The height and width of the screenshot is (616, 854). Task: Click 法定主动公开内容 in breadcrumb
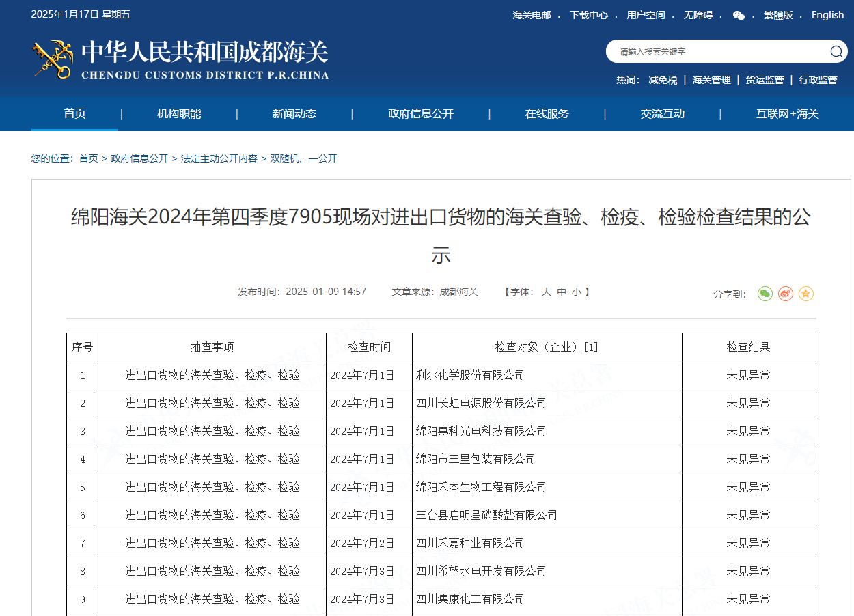(219, 158)
